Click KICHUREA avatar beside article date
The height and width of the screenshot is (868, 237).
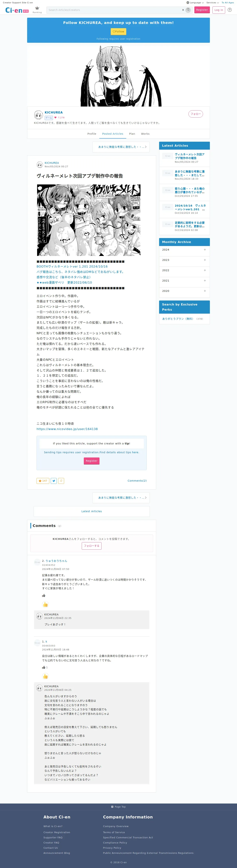point(40,164)
